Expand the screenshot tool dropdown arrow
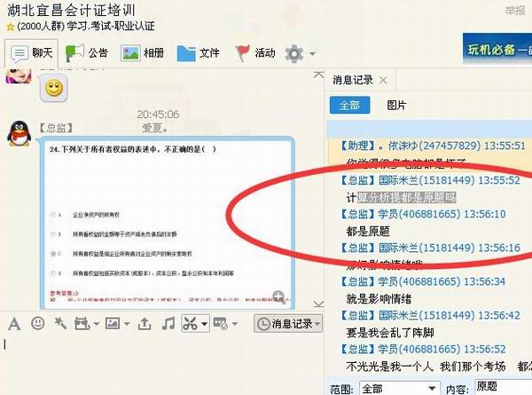 pyautogui.click(x=204, y=324)
